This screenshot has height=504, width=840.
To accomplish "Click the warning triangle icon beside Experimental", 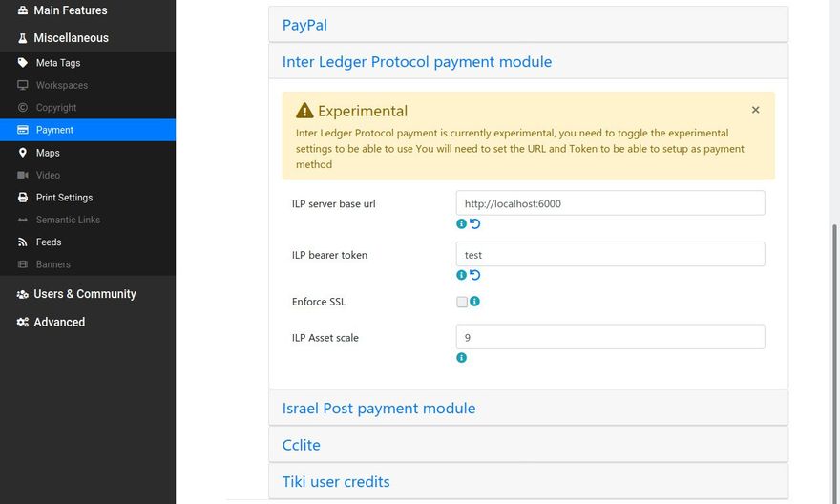I will [304, 111].
